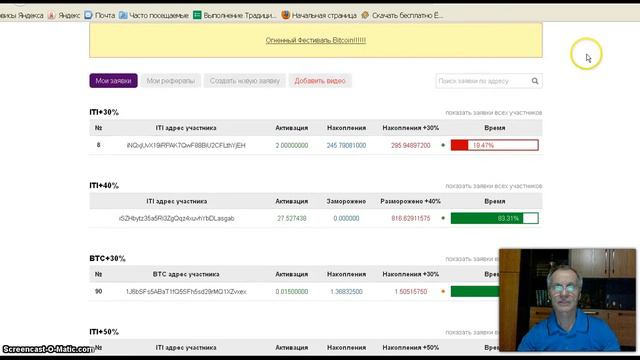Click address iSZHbytz35a5Ri3ZgDqz4xuvhYbDLasgab
The image size is (640, 360).
(177, 218)
